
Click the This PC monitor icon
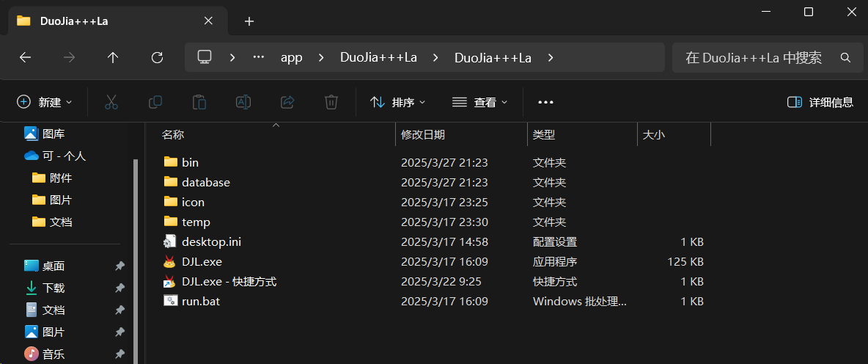(205, 58)
